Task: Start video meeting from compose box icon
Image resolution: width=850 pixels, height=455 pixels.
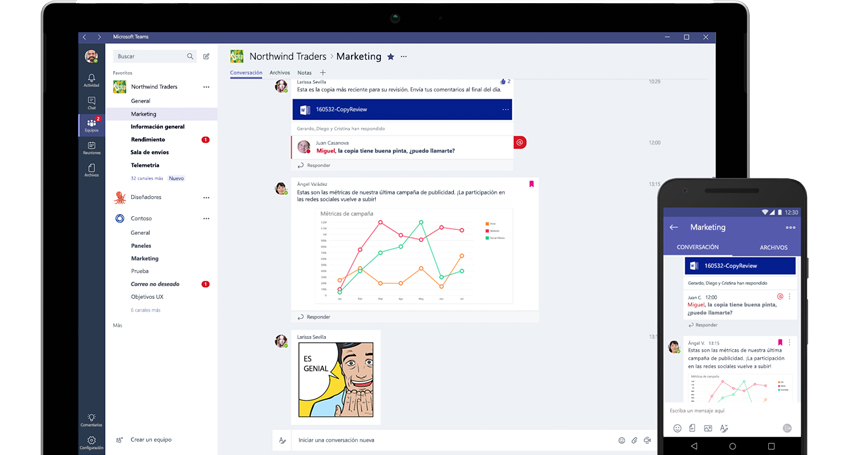Action: pos(647,440)
